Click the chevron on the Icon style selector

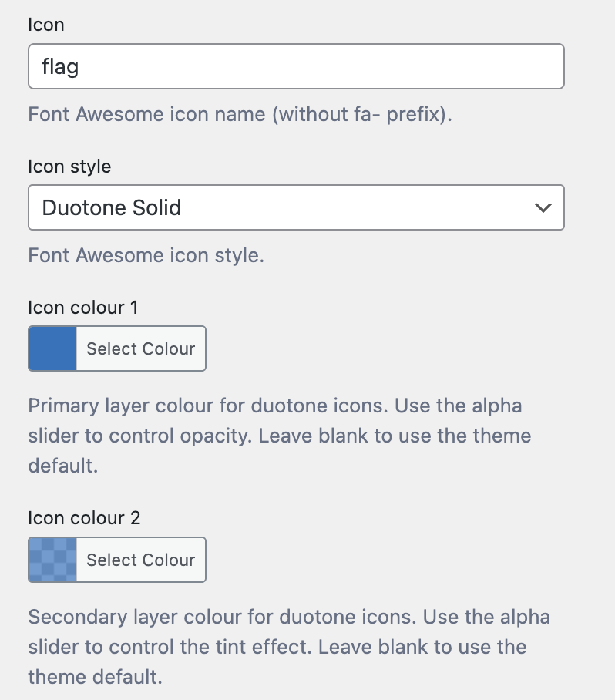(542, 207)
